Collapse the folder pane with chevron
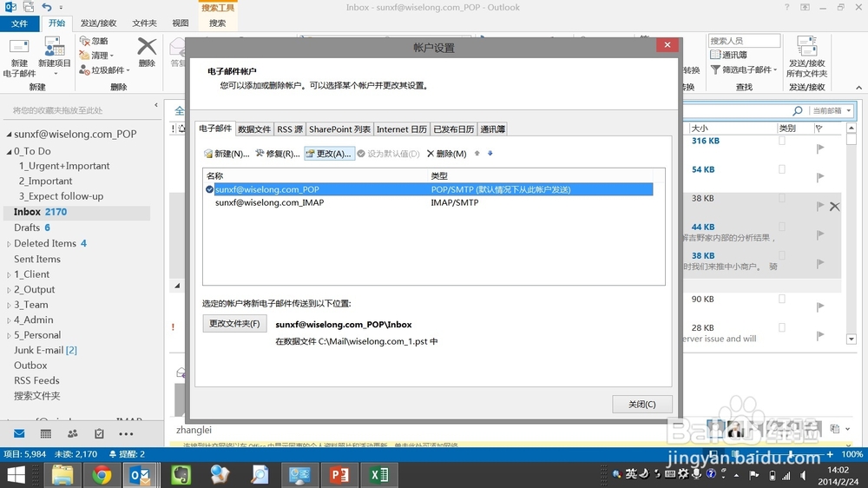The height and width of the screenshot is (488, 868). [x=156, y=105]
